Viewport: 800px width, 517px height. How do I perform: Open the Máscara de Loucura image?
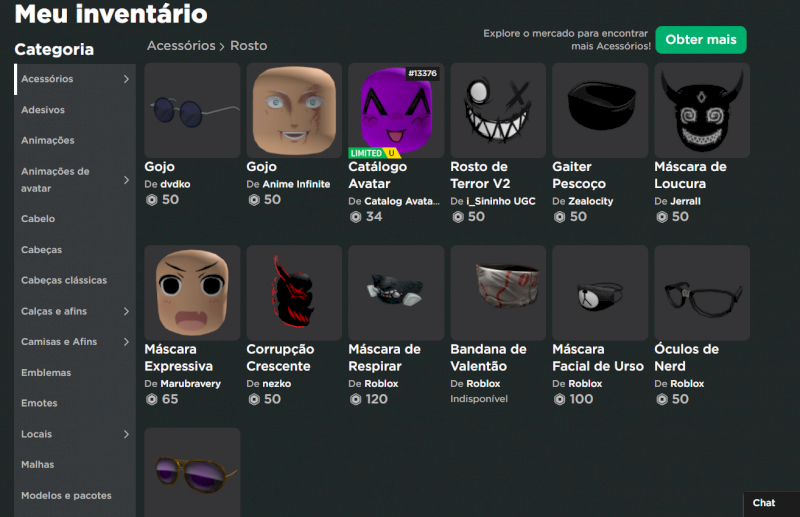click(x=702, y=110)
